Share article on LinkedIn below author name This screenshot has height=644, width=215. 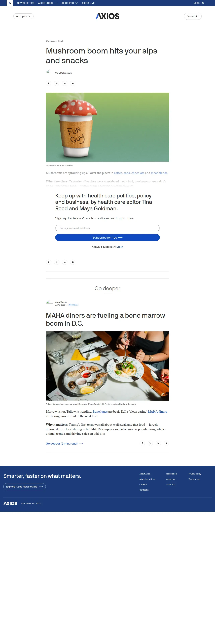(65, 83)
